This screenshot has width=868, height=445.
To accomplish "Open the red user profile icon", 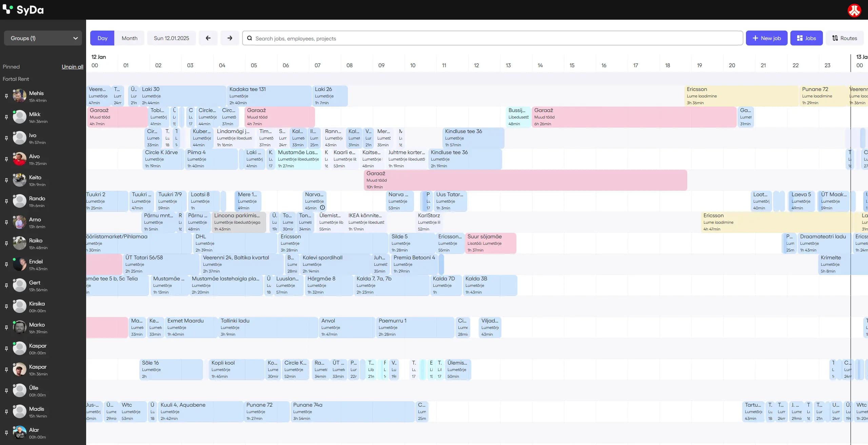I will (854, 10).
